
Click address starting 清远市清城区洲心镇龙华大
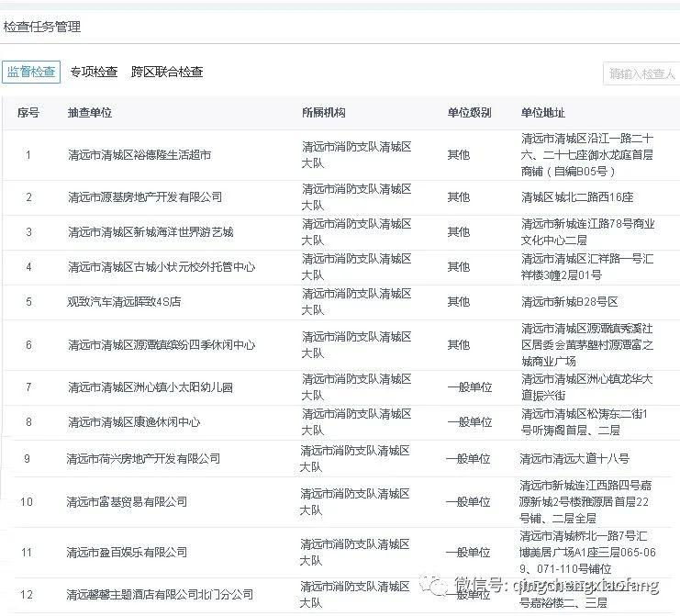(x=586, y=387)
